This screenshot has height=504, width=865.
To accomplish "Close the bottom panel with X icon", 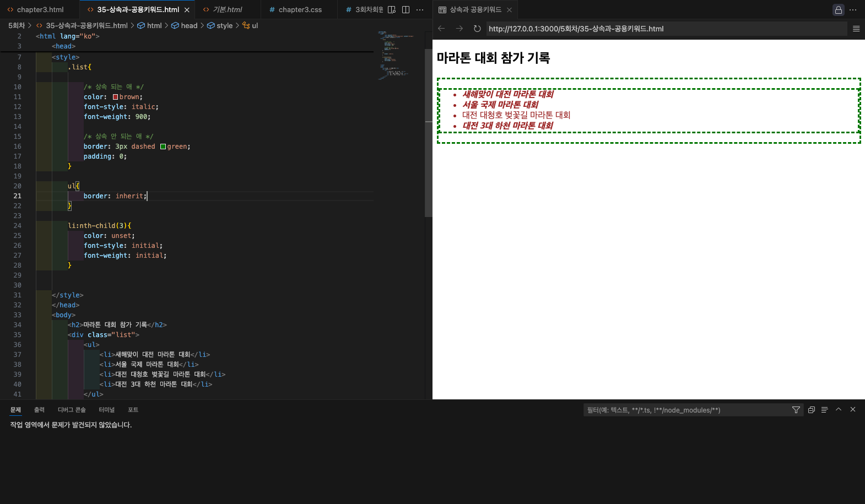I will (853, 409).
